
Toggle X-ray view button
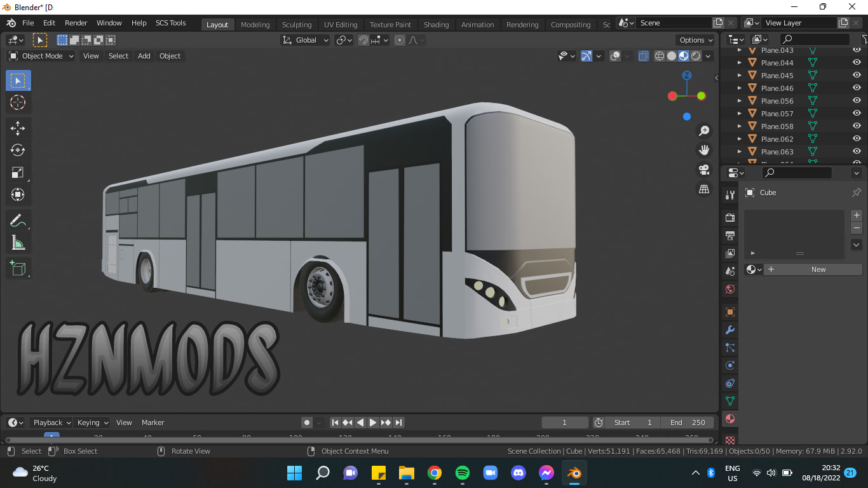click(x=643, y=56)
